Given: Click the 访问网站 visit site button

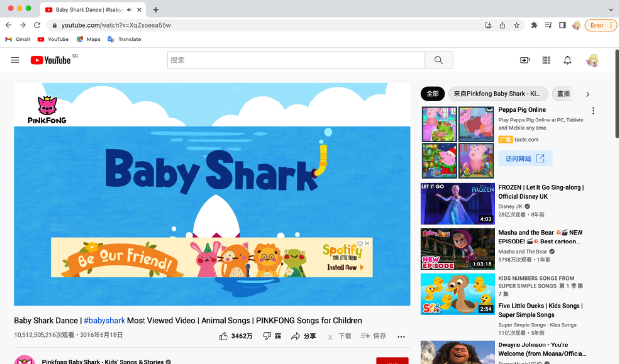Looking at the screenshot, I should coord(525,159).
